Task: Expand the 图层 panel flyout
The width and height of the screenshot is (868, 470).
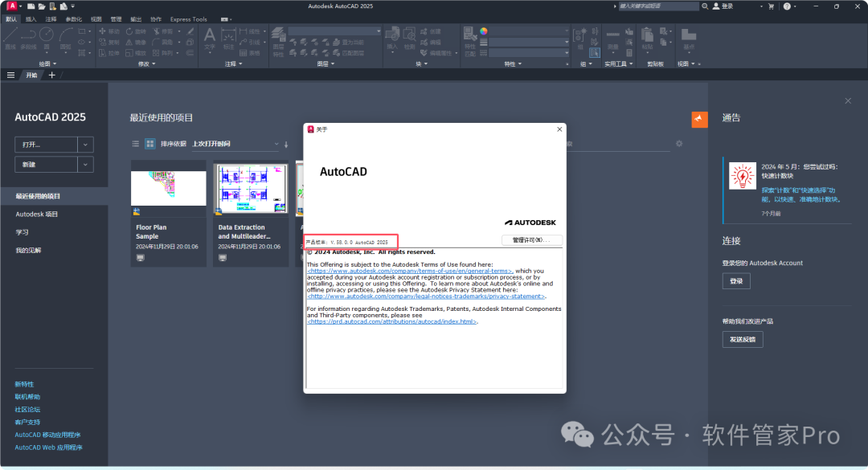Action: coord(325,63)
